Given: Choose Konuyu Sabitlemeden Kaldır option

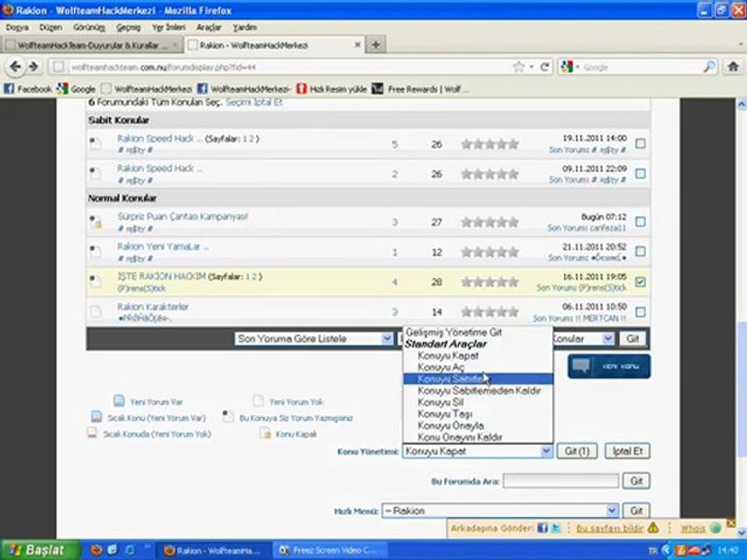Looking at the screenshot, I should pyautogui.click(x=479, y=390).
